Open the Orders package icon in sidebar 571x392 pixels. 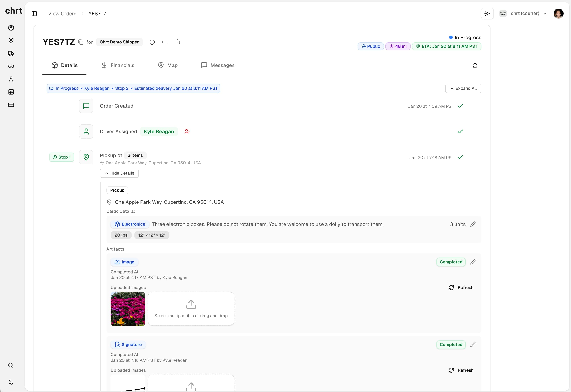click(x=11, y=28)
